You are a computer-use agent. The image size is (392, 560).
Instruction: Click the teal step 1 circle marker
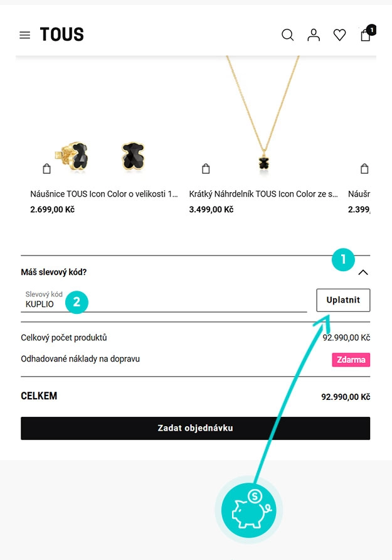click(343, 259)
